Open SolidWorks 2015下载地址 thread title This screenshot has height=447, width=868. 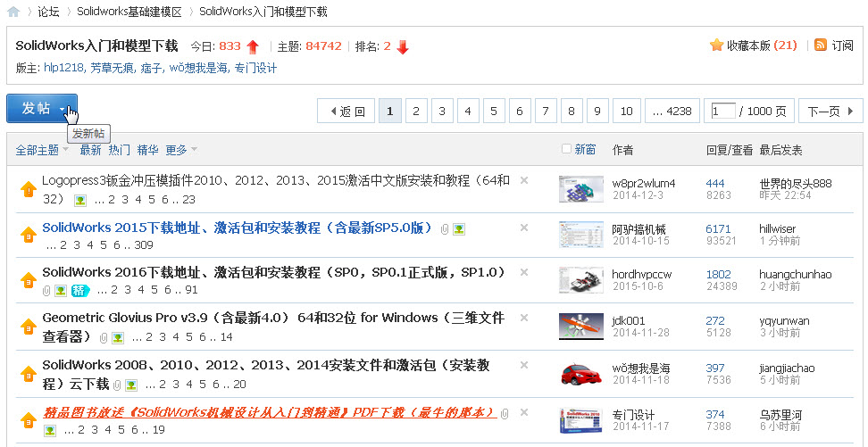[x=238, y=228]
